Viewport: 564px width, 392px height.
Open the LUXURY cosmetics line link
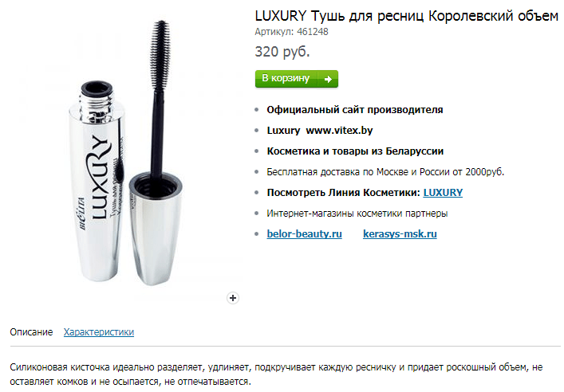pos(443,193)
